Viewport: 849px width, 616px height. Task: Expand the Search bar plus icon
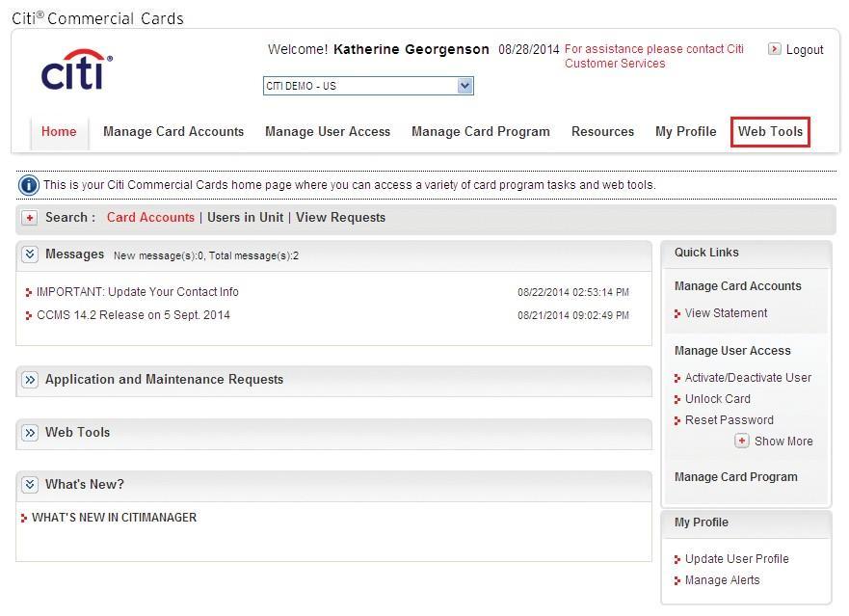coord(30,218)
